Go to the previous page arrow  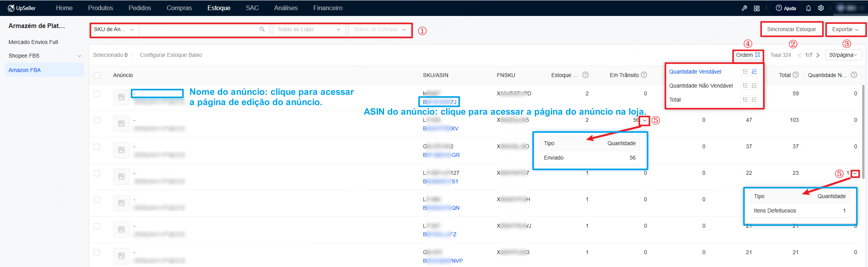pos(800,55)
